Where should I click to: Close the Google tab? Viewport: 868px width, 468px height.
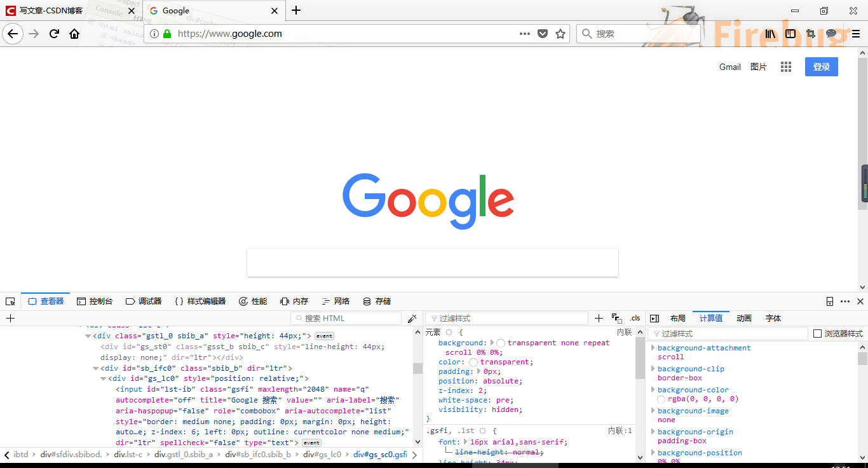click(275, 11)
